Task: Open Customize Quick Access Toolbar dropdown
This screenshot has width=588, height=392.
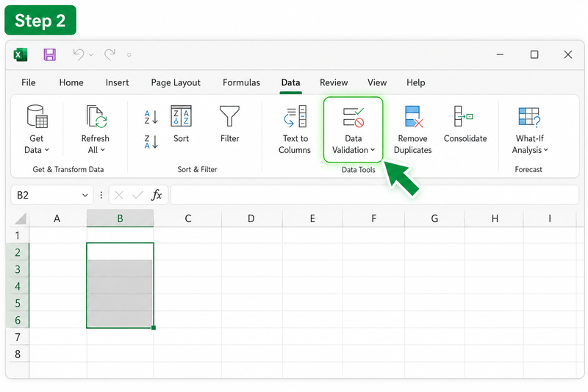Action: pyautogui.click(x=129, y=55)
